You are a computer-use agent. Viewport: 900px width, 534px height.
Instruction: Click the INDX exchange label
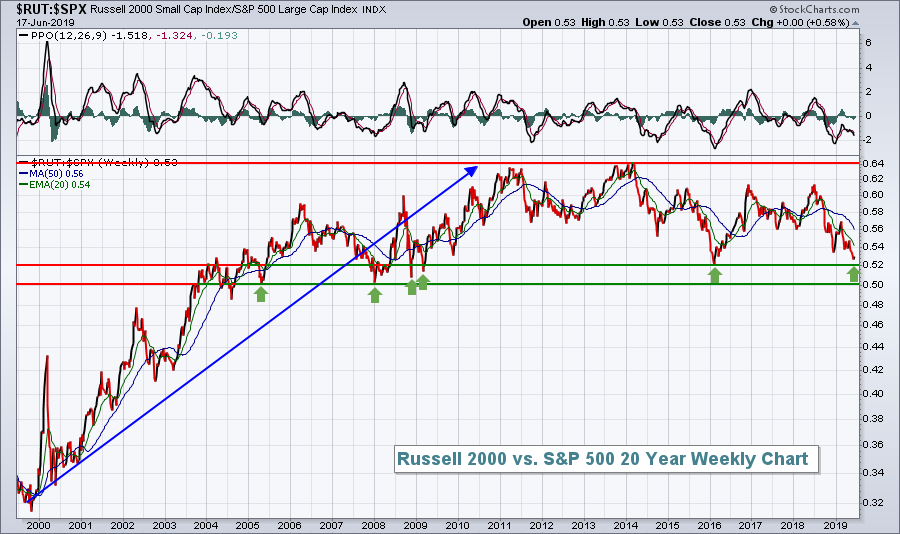point(374,10)
